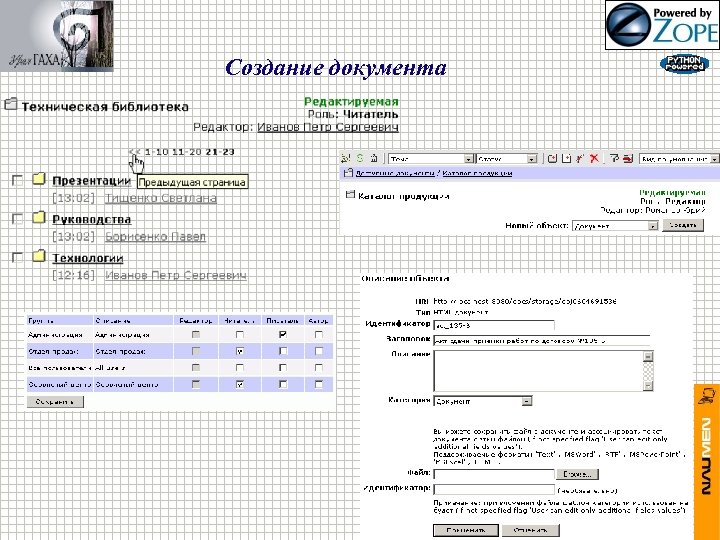Screen dimensions: 720x540
Task: Enable Читатель for Все пользователи group
Action: [239, 368]
